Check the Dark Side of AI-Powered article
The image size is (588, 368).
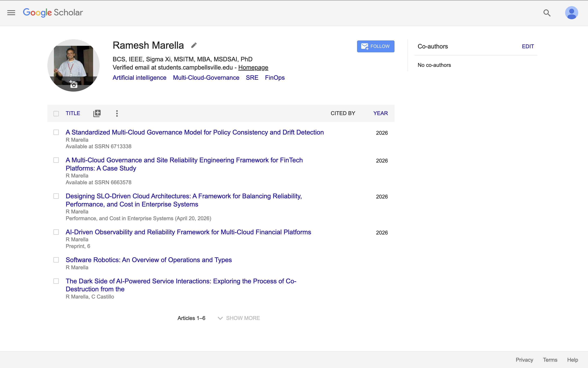click(56, 281)
